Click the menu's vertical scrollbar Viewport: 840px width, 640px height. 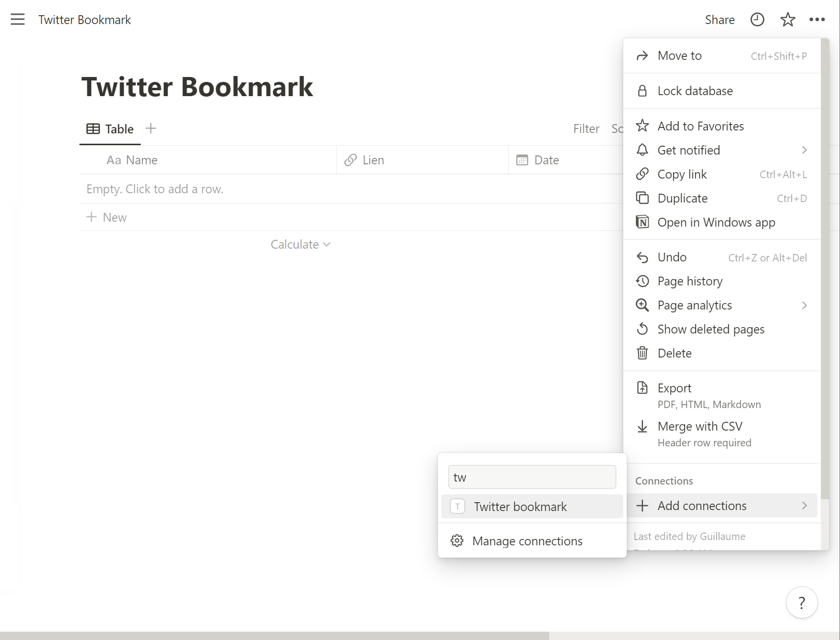click(825, 269)
